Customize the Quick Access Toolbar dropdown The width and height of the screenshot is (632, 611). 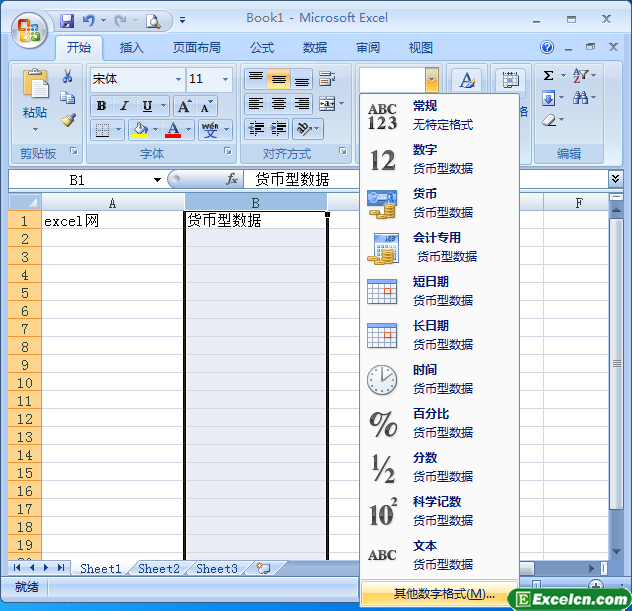click(x=183, y=20)
